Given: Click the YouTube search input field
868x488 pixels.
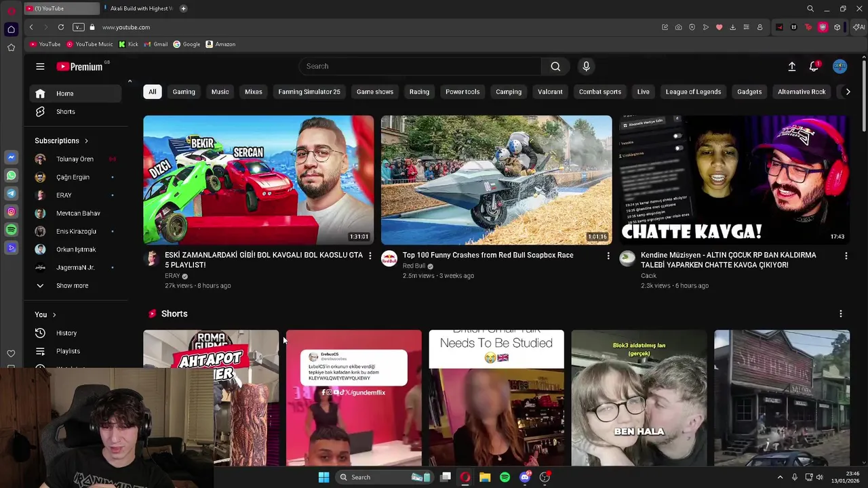Looking at the screenshot, I should click(x=420, y=66).
